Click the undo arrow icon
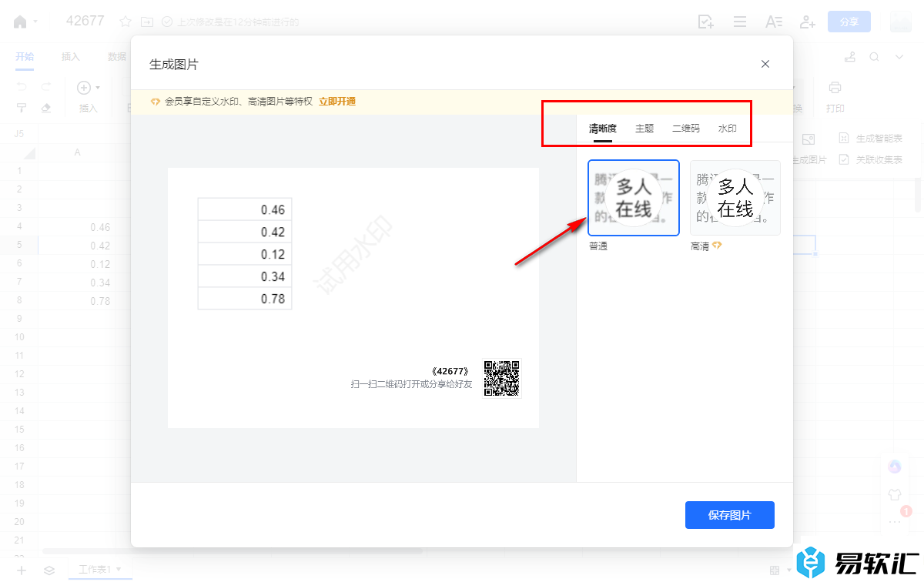 pos(22,87)
